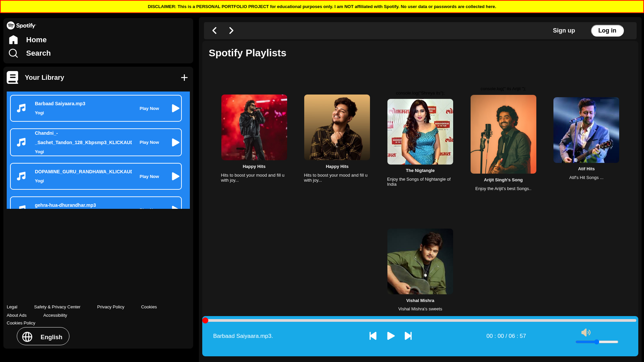This screenshot has height=362, width=644.
Task: Click Play Now for DOPAMINE track
Action: 149,177
